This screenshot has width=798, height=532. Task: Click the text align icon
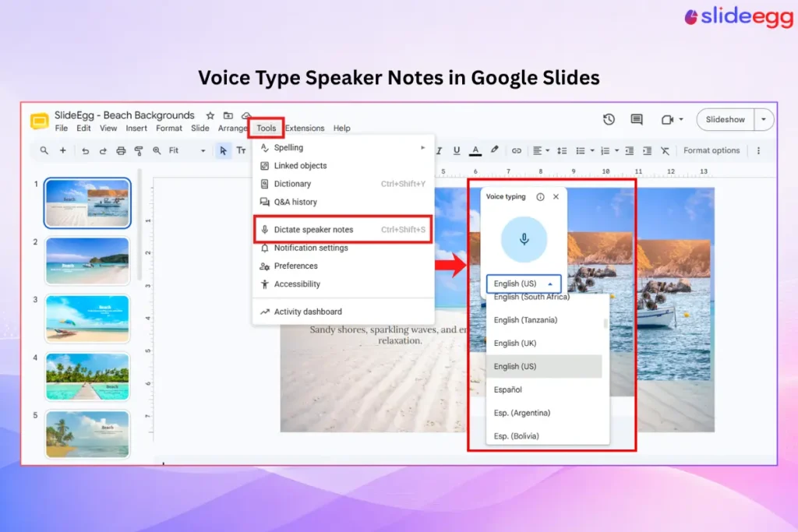(x=537, y=150)
